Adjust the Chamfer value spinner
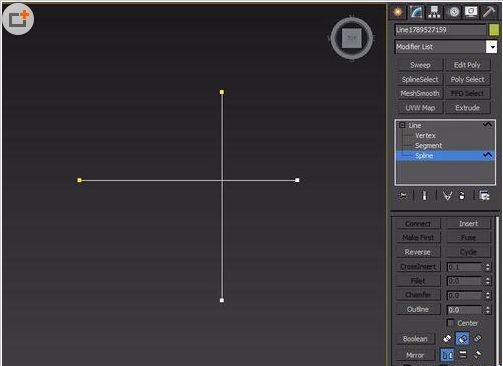The image size is (503, 366). coord(488,295)
